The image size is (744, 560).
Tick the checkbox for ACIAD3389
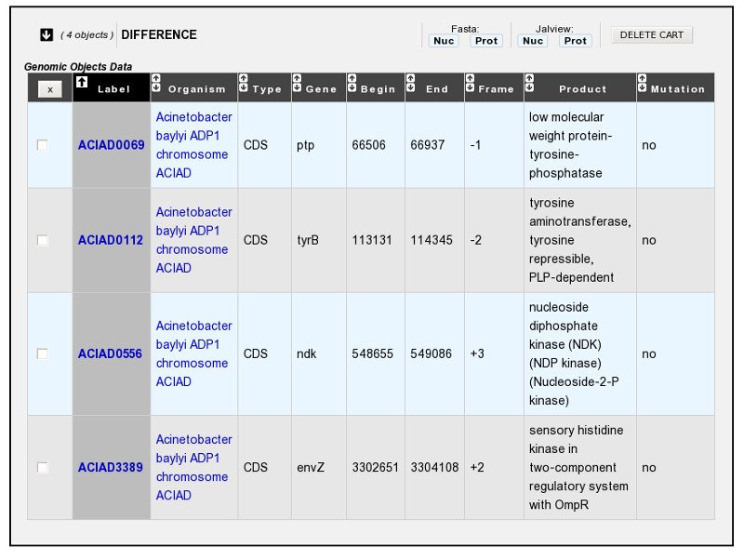click(x=42, y=468)
